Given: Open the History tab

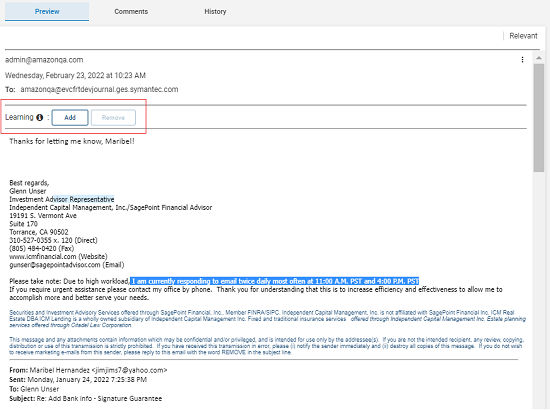Looking at the screenshot, I should click(215, 12).
